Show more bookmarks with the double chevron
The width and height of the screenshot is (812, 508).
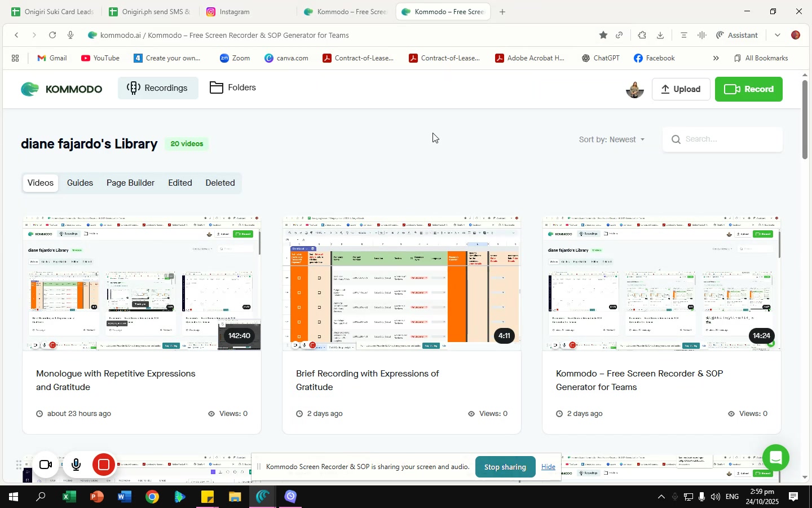pos(716,58)
